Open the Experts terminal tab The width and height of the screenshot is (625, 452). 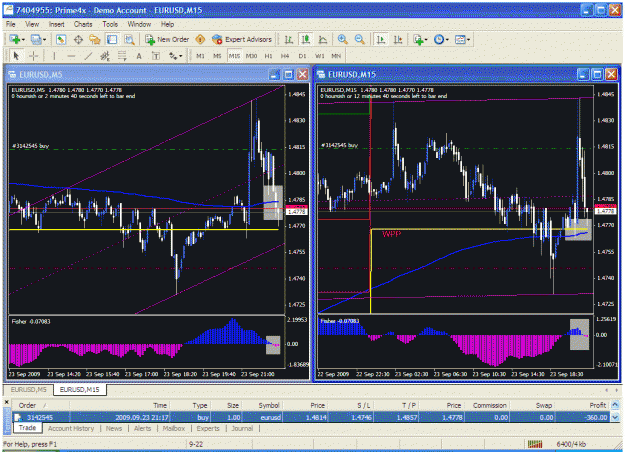point(208,428)
